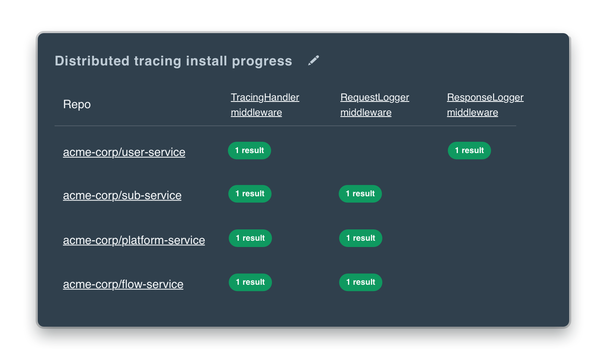Click sub-service TracingHandler 1 result badge
Image resolution: width=609 pixels, height=364 pixels.
click(x=250, y=194)
